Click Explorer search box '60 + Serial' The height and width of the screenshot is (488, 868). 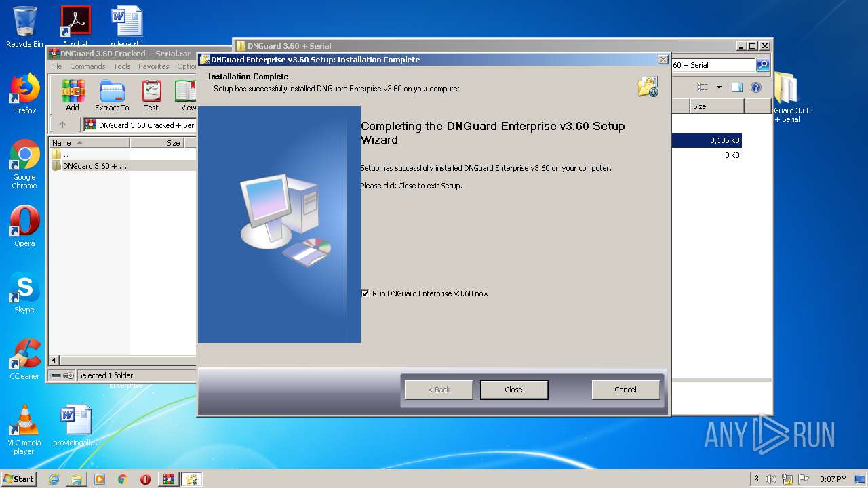pos(713,65)
